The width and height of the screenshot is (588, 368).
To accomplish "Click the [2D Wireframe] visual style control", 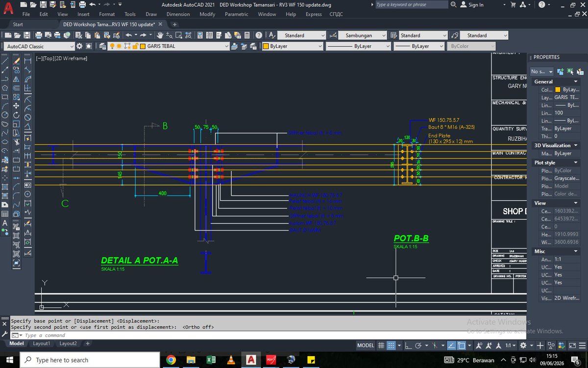I will tap(72, 58).
